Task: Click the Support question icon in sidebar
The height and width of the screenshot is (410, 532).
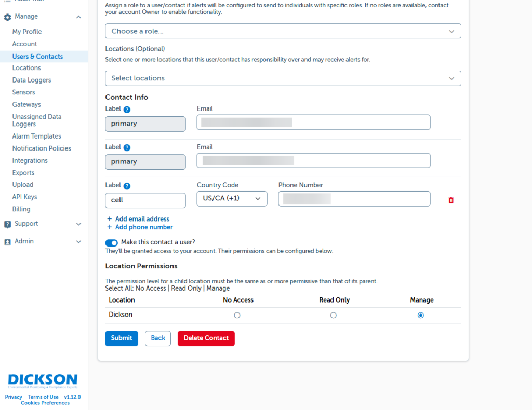Action: pos(7,224)
